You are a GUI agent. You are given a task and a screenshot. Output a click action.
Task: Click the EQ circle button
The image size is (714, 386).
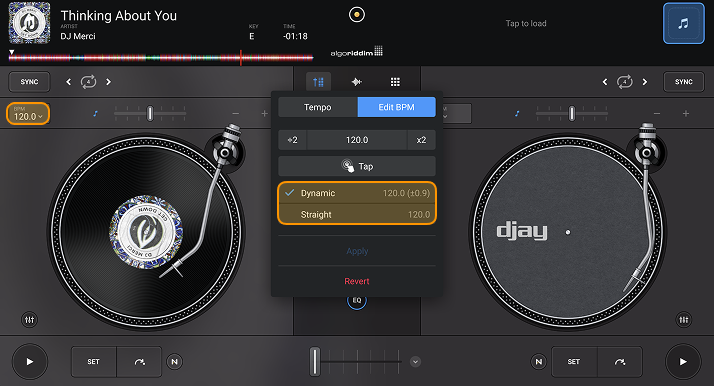click(x=357, y=300)
